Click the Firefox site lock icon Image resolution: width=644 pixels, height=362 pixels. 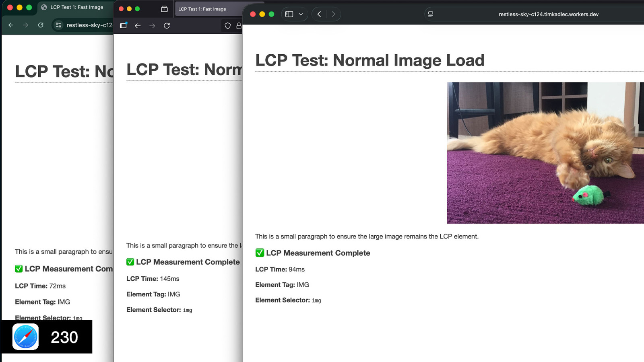coord(239,26)
